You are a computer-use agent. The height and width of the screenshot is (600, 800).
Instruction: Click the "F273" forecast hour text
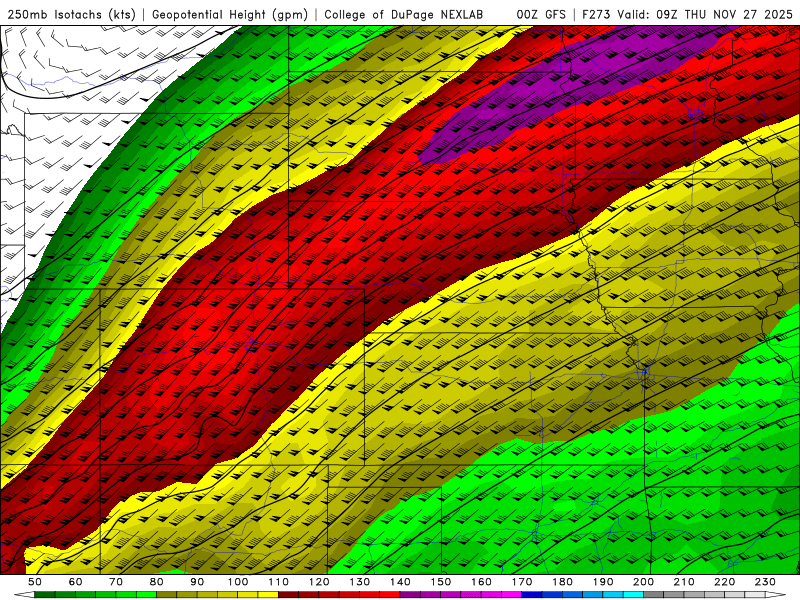point(597,15)
